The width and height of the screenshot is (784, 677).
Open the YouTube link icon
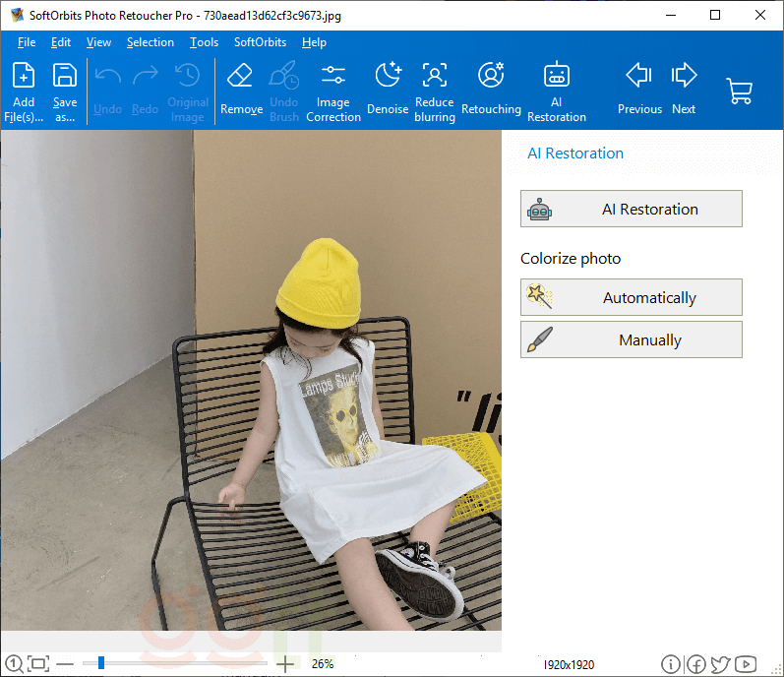pos(746,664)
